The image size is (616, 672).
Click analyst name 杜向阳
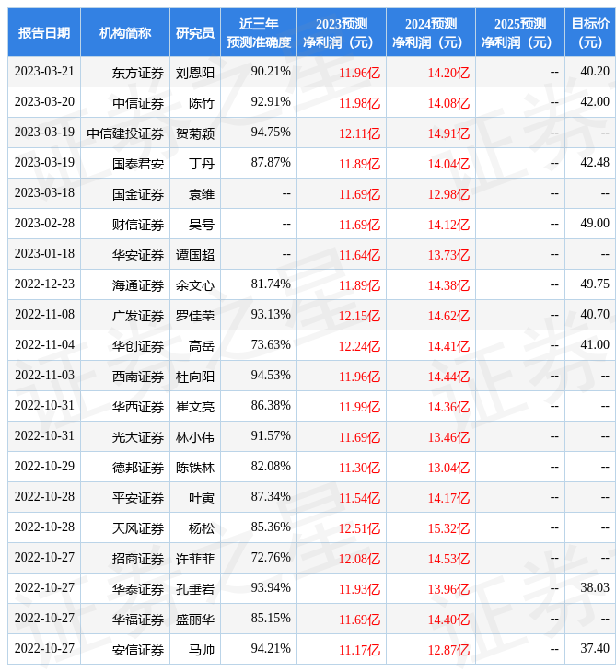[195, 377]
